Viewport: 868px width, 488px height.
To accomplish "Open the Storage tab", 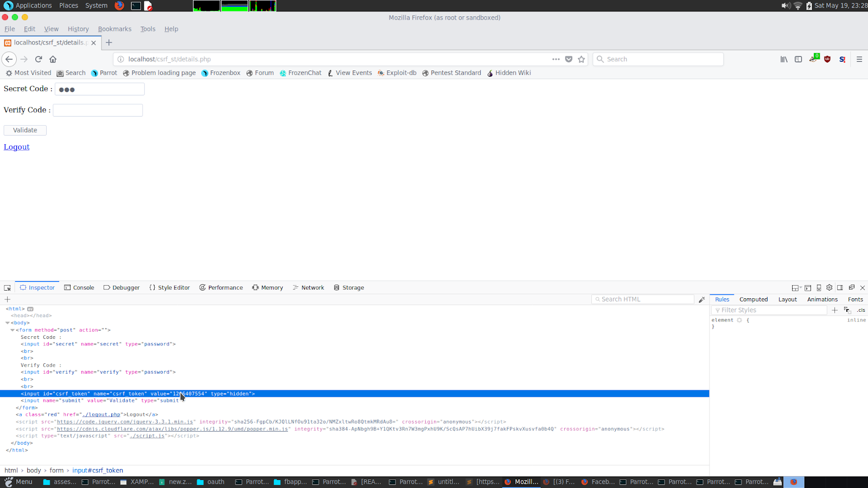I will [x=349, y=288].
